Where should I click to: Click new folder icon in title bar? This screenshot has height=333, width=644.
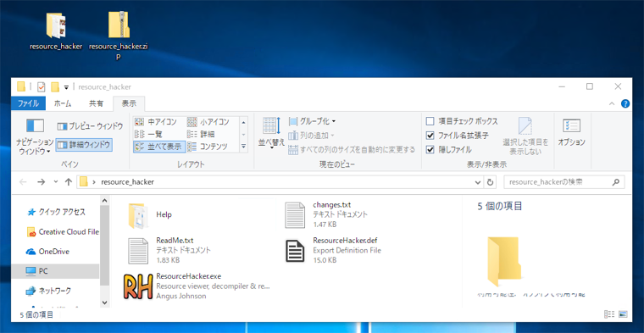point(54,86)
